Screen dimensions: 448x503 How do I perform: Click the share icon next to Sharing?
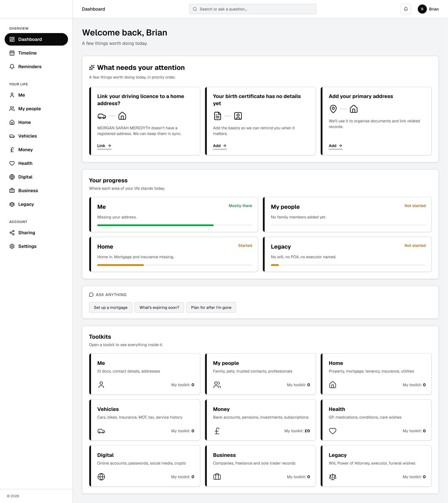pos(12,233)
